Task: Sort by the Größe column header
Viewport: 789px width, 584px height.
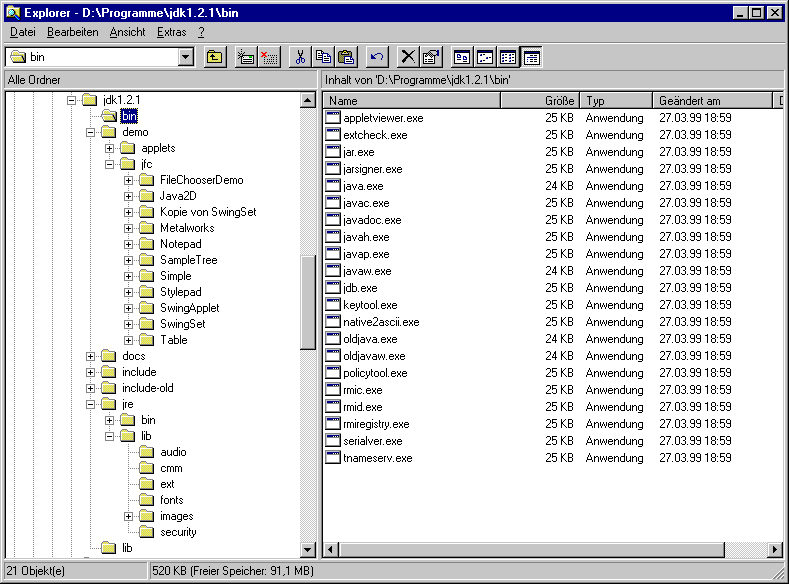Action: point(540,101)
